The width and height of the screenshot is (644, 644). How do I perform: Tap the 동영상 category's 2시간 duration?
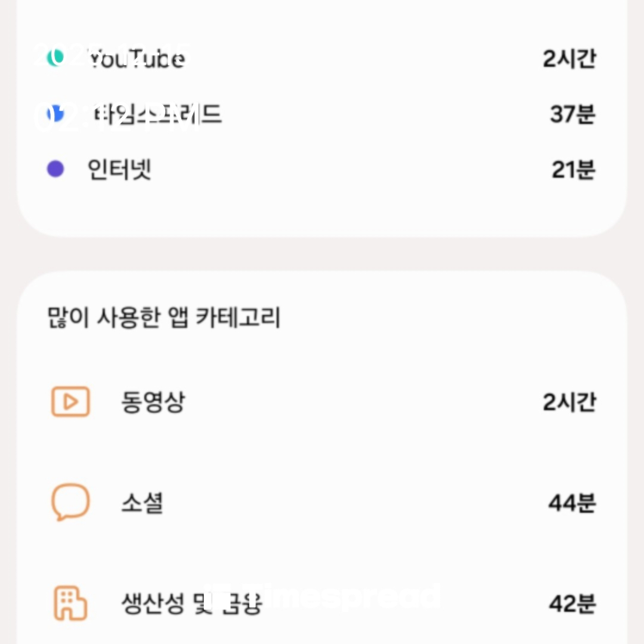(569, 402)
